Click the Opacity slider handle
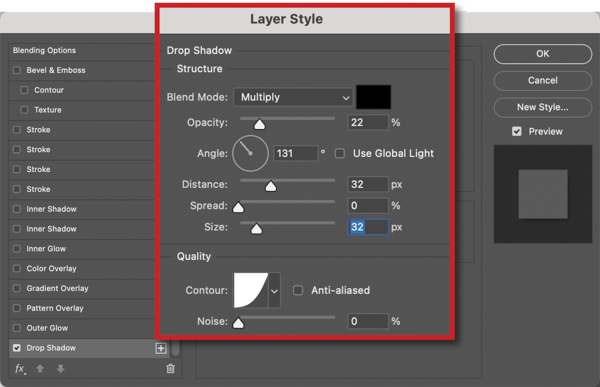600x387 pixels. click(x=260, y=124)
